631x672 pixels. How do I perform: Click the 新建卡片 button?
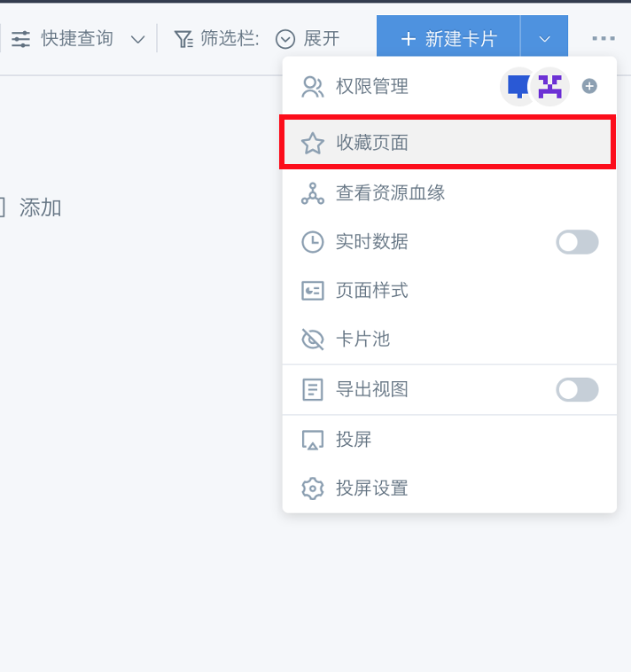click(x=448, y=39)
